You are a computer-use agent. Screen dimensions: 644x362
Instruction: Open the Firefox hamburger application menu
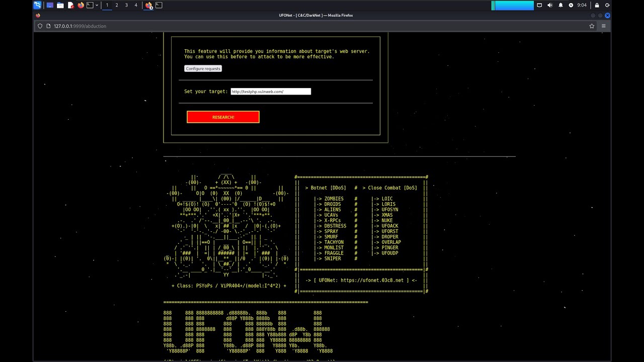[x=604, y=26]
